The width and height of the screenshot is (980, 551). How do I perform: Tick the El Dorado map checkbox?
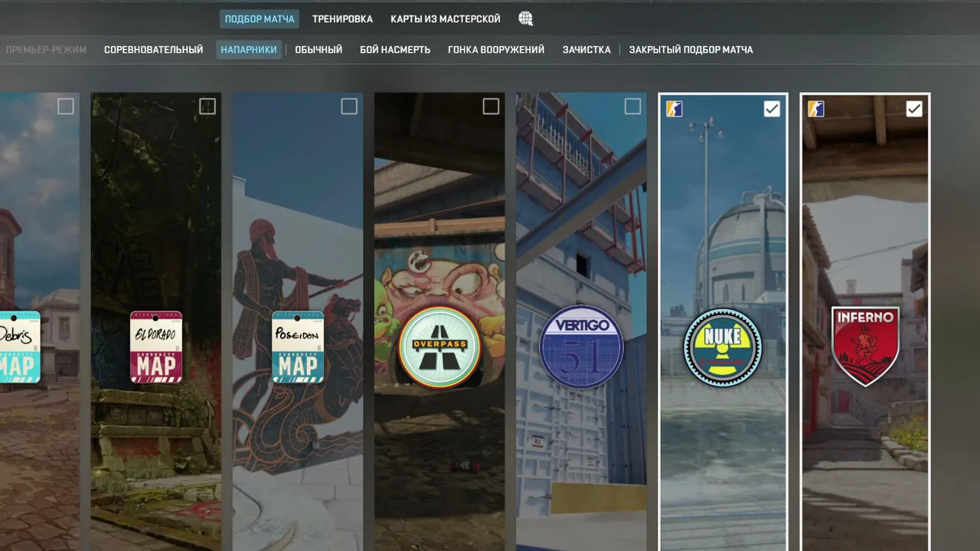[x=207, y=106]
